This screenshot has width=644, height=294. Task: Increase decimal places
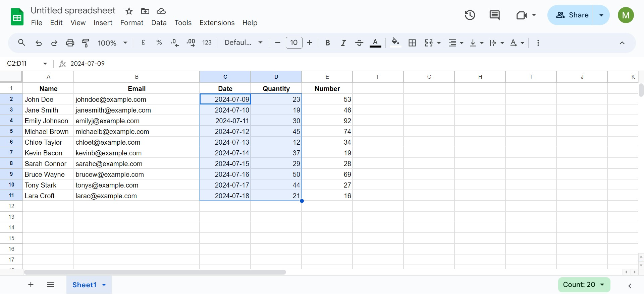coord(191,43)
